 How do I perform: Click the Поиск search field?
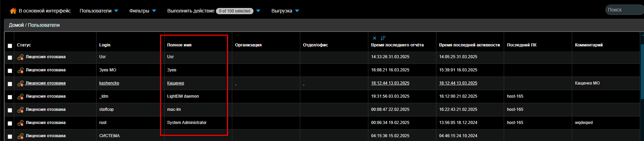point(624,10)
